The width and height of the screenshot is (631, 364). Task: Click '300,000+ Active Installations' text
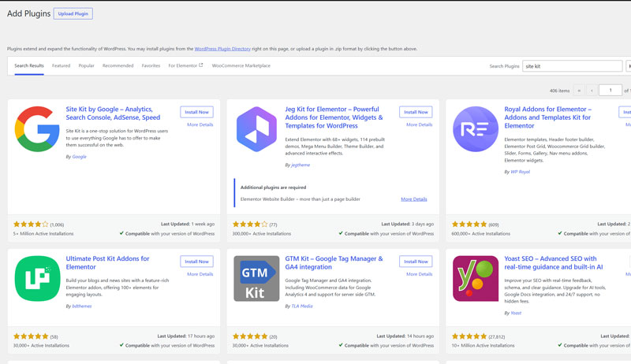tap(262, 233)
